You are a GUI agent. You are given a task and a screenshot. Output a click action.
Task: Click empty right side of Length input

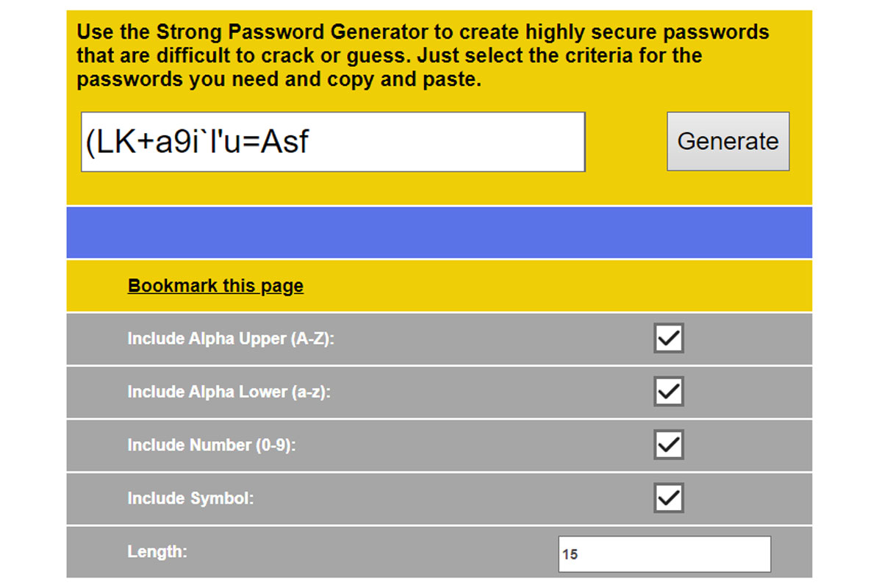point(698,554)
